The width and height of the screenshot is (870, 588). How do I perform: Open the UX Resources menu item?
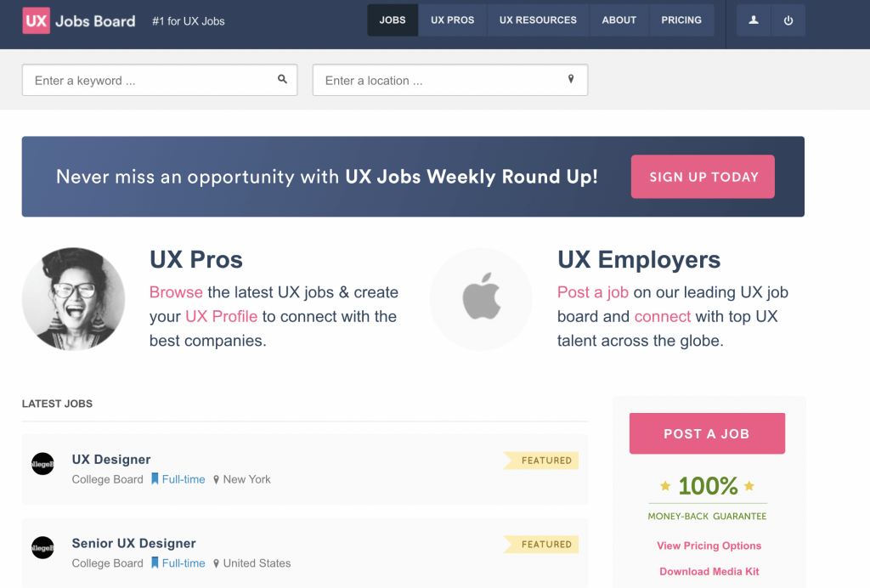[538, 20]
